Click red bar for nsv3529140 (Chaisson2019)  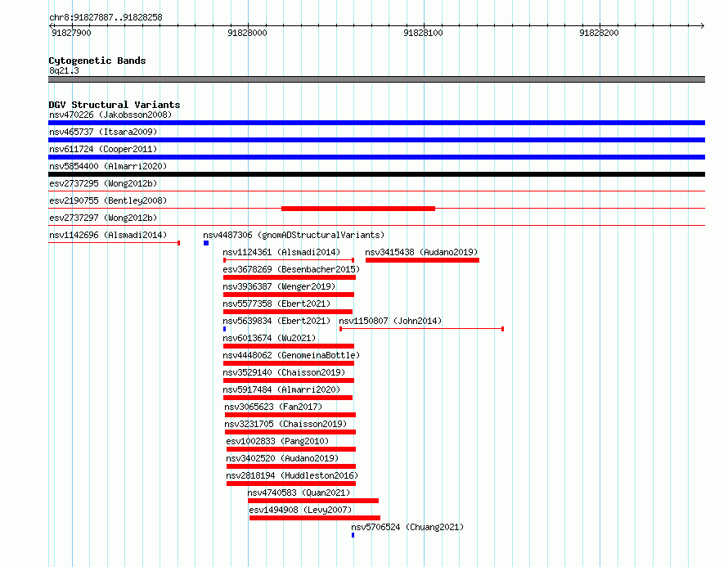(x=289, y=380)
